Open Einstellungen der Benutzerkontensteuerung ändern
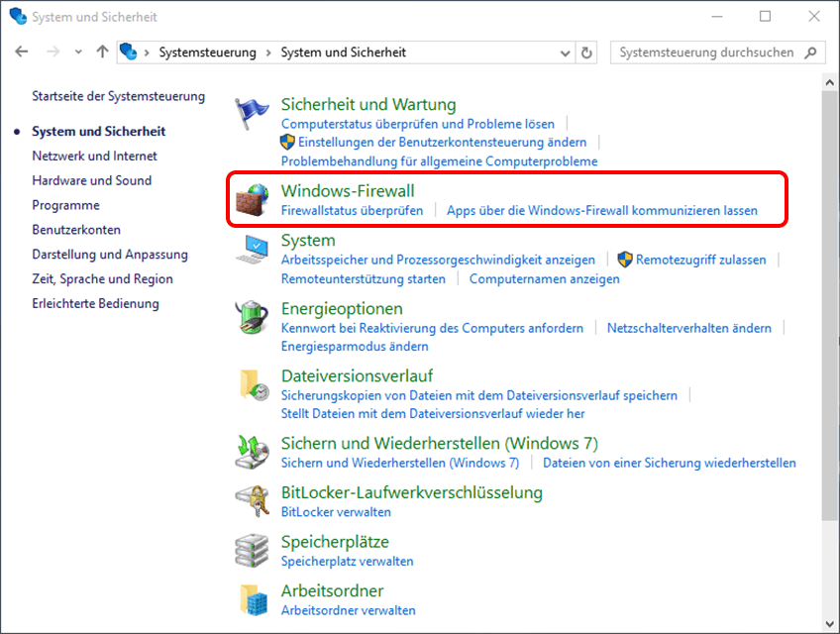Screen dimensions: 840x634 [442, 142]
